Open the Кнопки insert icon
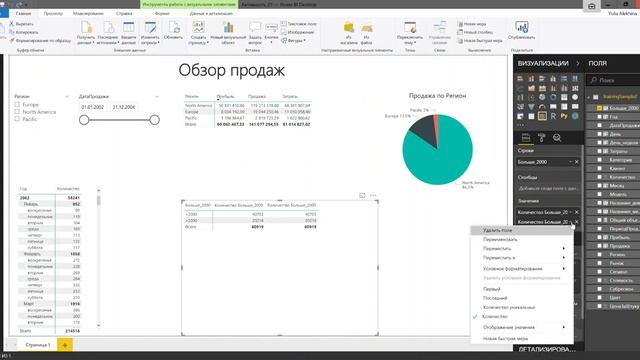Viewport: 640px width, 360px height. tap(271, 27)
